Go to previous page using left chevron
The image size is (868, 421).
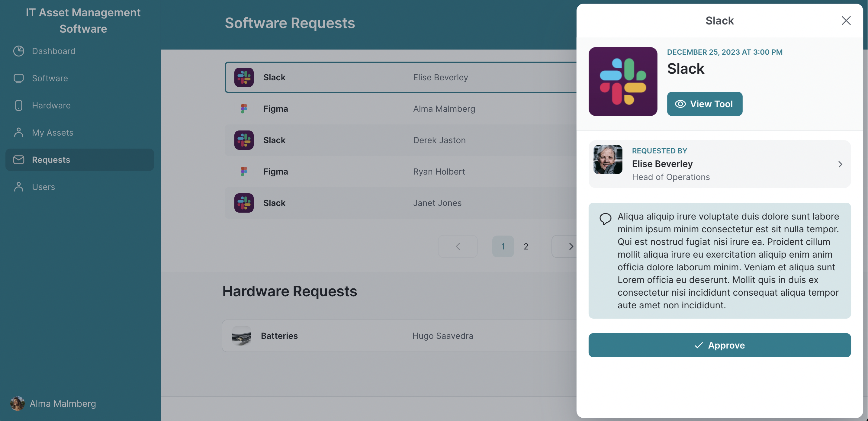(x=457, y=246)
